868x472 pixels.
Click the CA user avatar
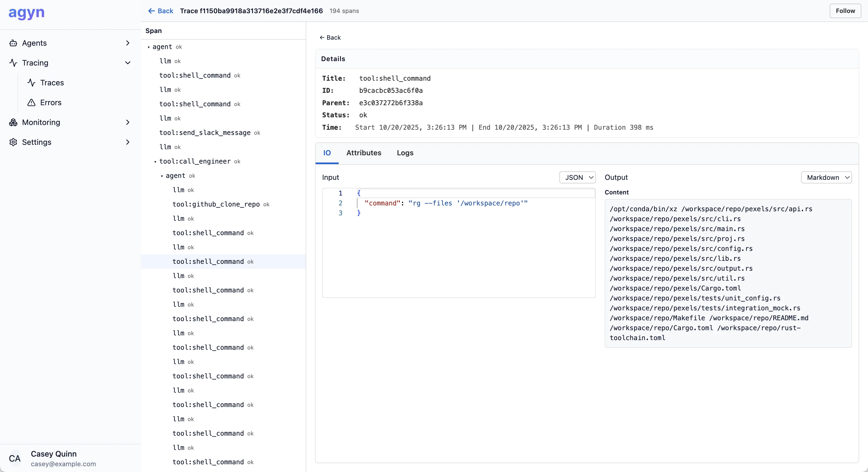tap(15, 458)
